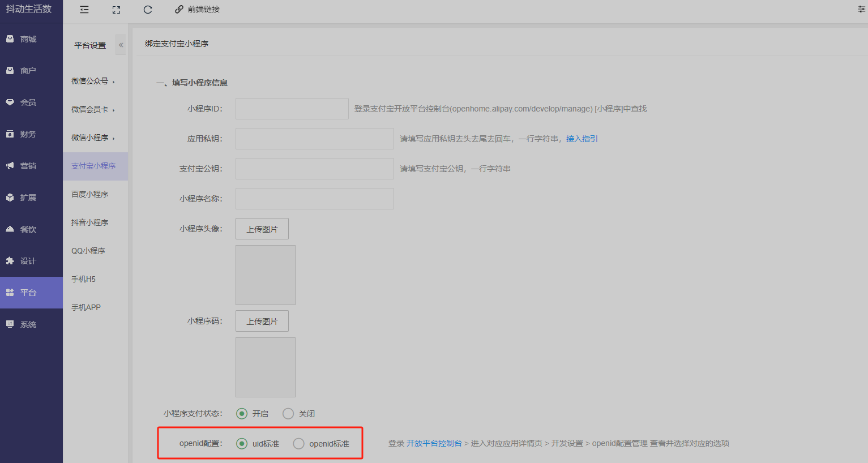Click the 绑定支付宝小程序 page title
This screenshot has height=463, width=868.
(x=177, y=44)
